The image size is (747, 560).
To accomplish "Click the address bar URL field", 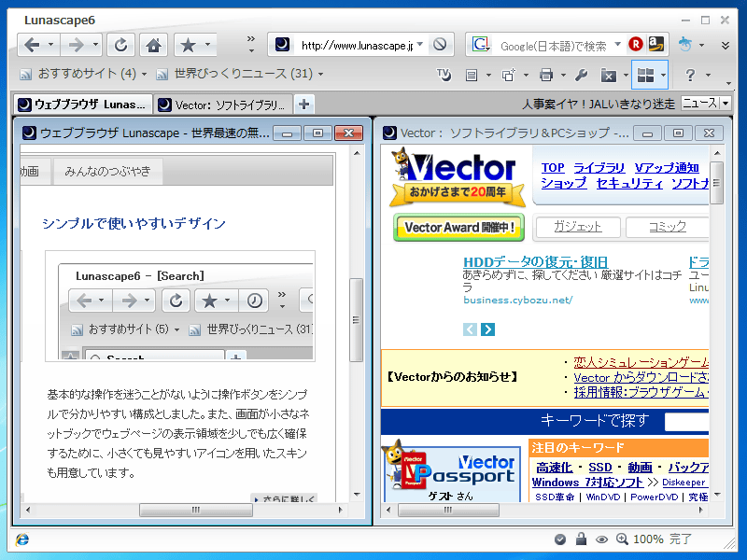I will (357, 45).
